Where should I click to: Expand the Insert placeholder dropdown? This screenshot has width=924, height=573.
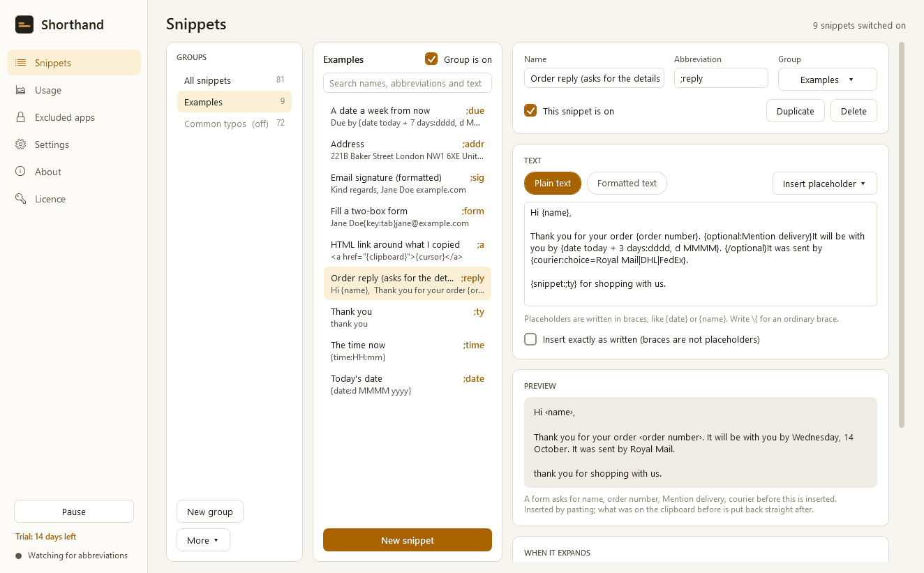(x=824, y=184)
